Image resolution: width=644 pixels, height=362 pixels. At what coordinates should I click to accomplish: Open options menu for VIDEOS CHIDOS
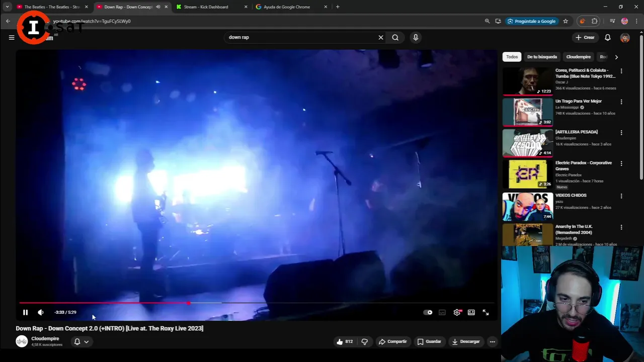pyautogui.click(x=621, y=196)
